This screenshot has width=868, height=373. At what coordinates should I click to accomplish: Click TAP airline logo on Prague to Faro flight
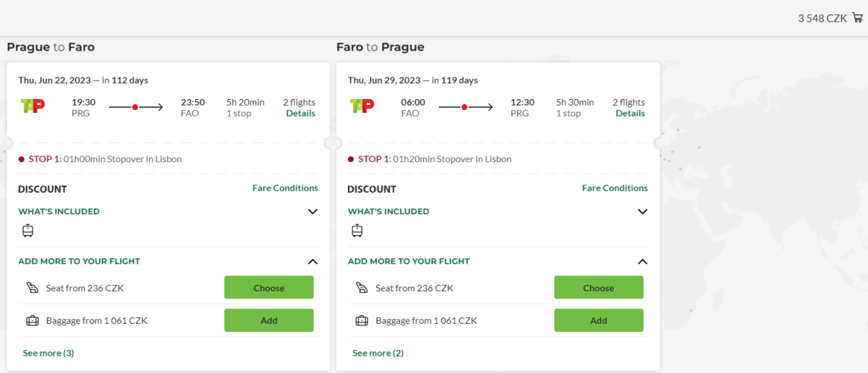pyautogui.click(x=33, y=106)
